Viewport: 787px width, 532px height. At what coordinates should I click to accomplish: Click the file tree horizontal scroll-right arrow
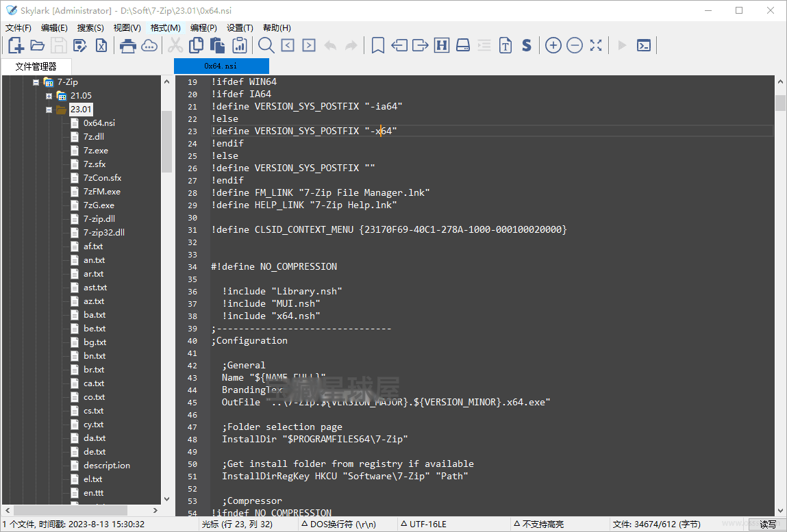click(155, 510)
